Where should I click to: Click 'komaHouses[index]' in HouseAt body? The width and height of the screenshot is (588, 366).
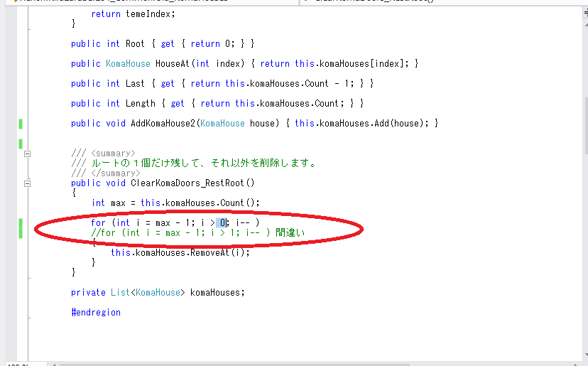[362, 64]
